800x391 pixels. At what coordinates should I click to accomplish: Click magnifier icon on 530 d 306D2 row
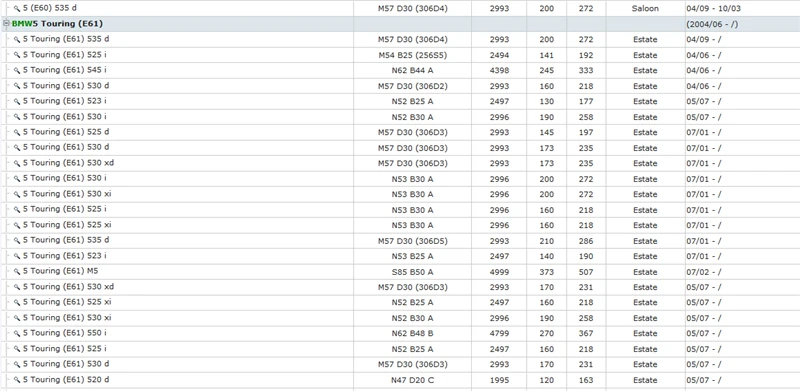(x=17, y=86)
